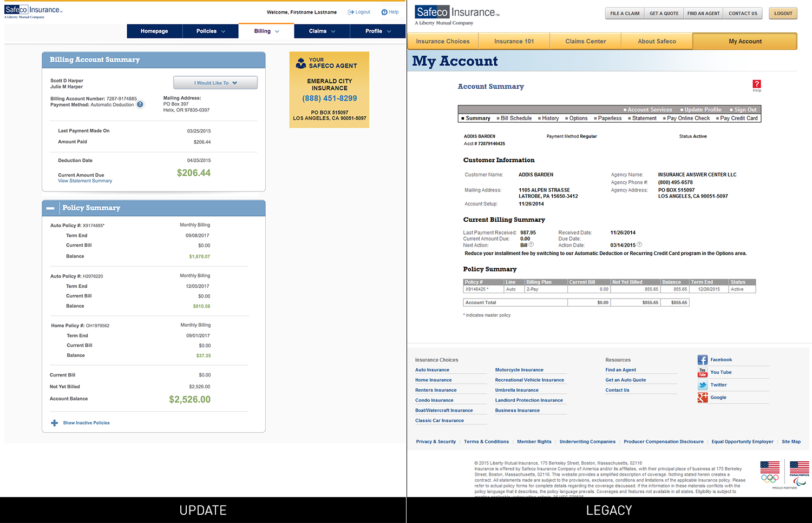Screen dimensions: 812x523
Task: Click the Help question mark icon in update header
Action: 384,12
